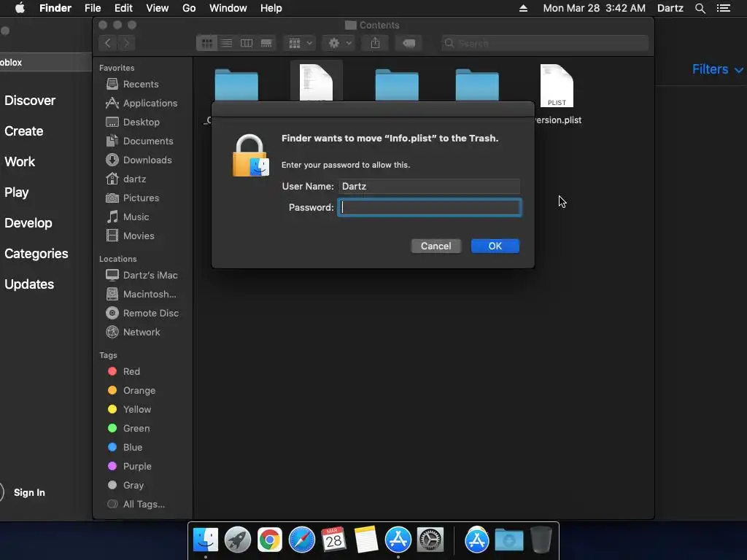Select the Green tag
Viewport: 747px width, 560px height.
(128, 429)
